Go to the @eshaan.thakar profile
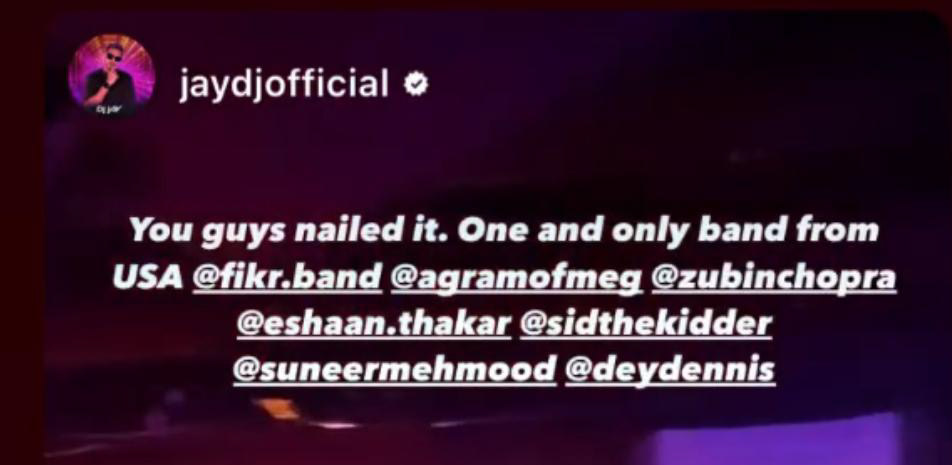Viewport: 952px width, 465px height. [x=373, y=324]
